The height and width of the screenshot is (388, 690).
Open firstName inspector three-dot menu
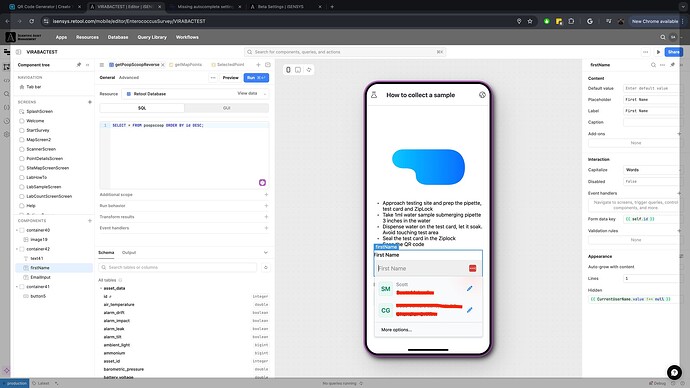tap(663, 65)
